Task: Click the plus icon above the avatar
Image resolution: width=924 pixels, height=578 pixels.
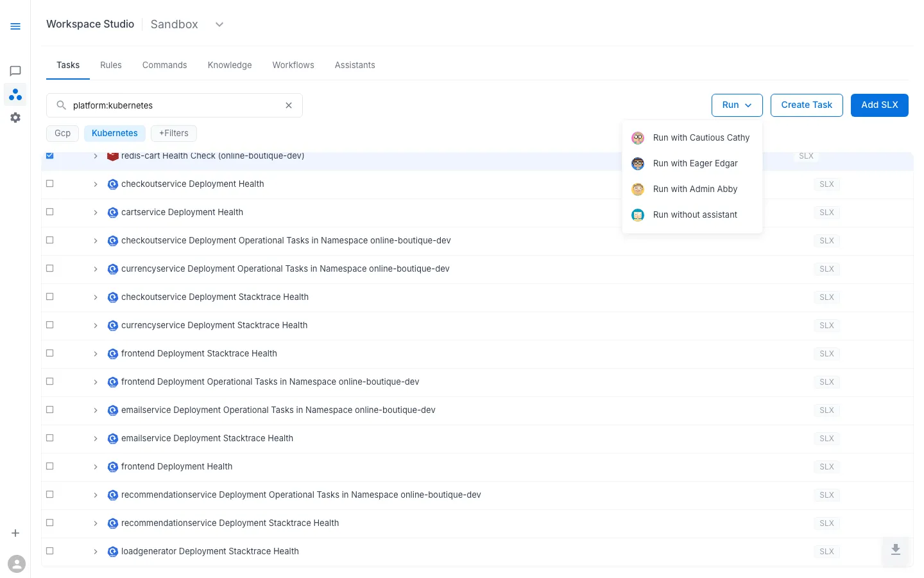Action: [x=15, y=532]
